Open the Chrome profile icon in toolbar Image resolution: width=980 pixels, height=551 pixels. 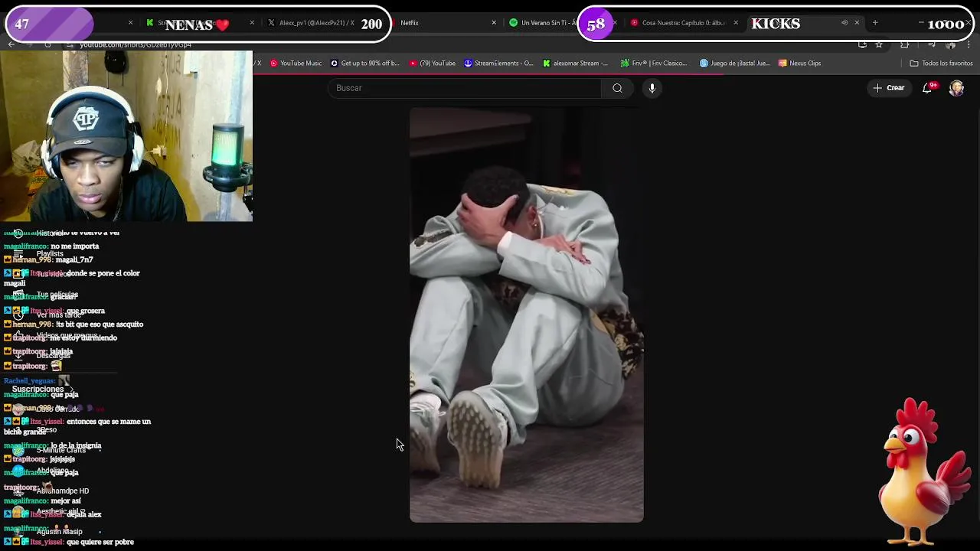click(x=950, y=44)
